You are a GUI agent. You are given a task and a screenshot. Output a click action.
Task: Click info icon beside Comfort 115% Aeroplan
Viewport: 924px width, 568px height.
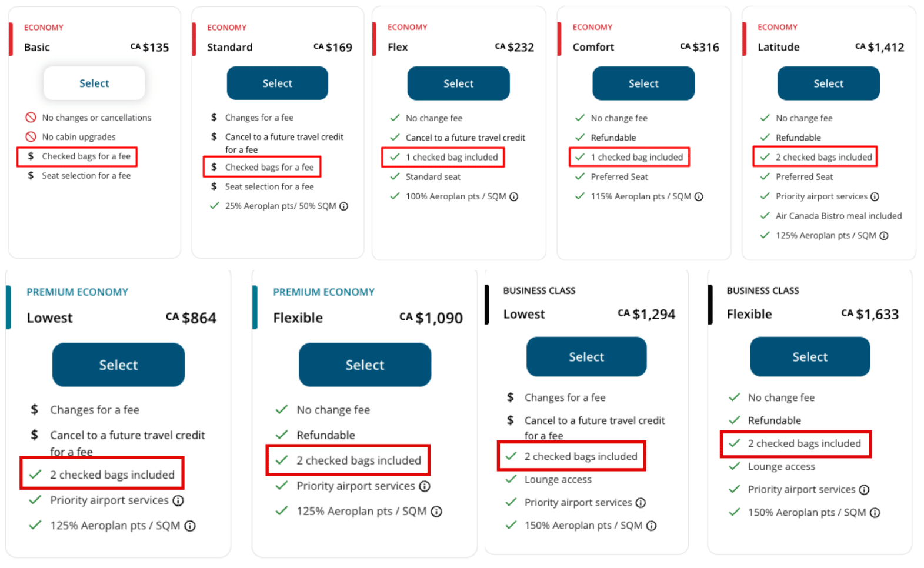coord(699,197)
